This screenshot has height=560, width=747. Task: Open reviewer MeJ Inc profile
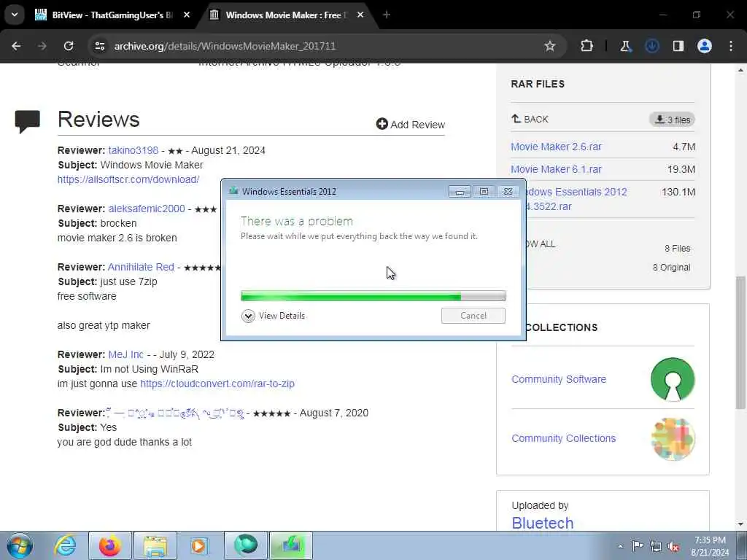125,354
